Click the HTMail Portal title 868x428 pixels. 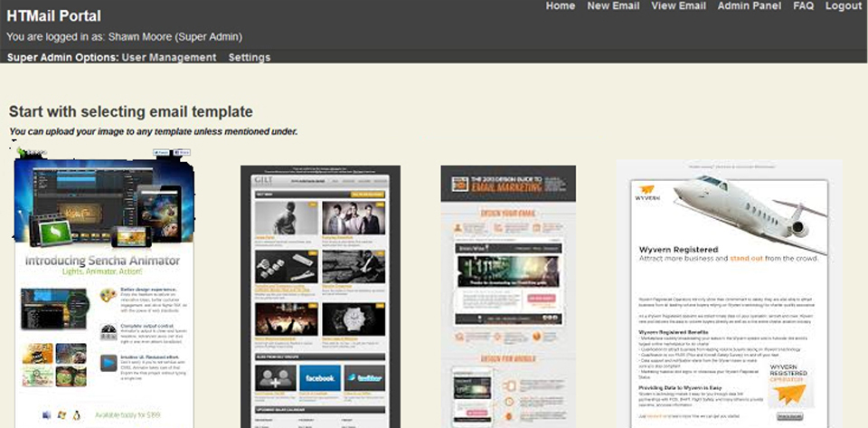tap(53, 16)
